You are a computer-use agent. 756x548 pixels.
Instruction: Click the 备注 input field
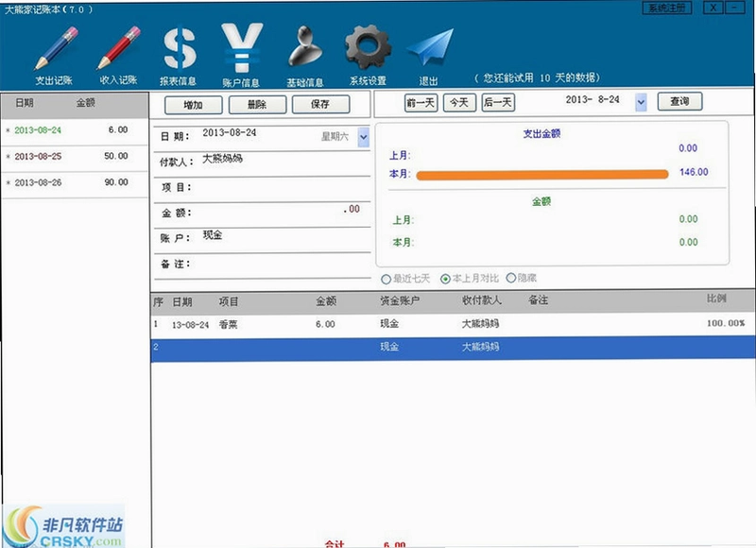tap(284, 265)
